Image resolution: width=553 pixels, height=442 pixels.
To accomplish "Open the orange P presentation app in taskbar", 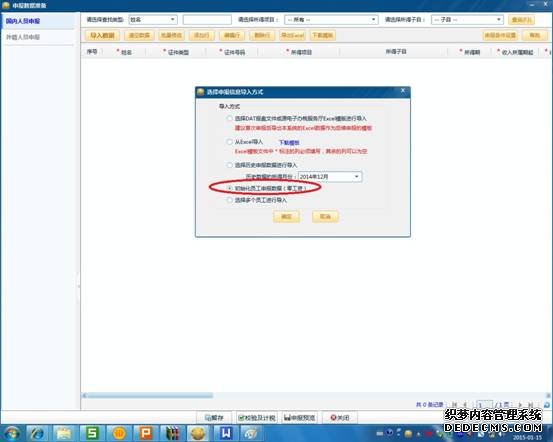I will tap(145, 433).
